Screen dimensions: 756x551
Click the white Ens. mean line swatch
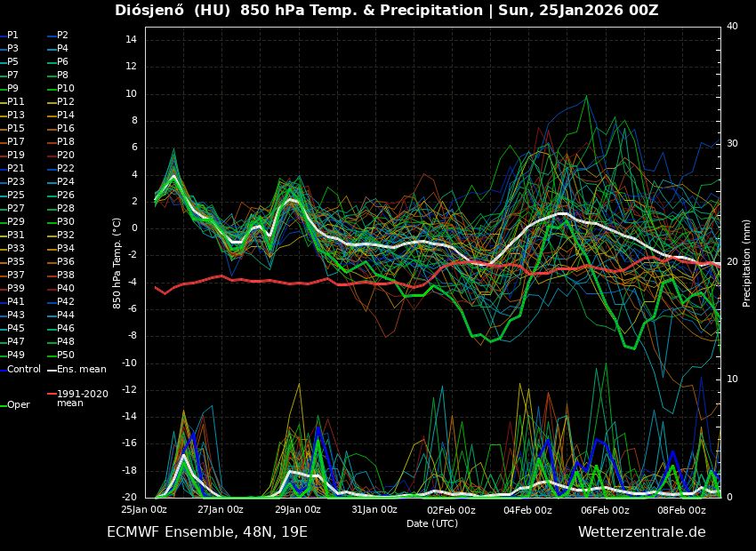click(x=52, y=370)
